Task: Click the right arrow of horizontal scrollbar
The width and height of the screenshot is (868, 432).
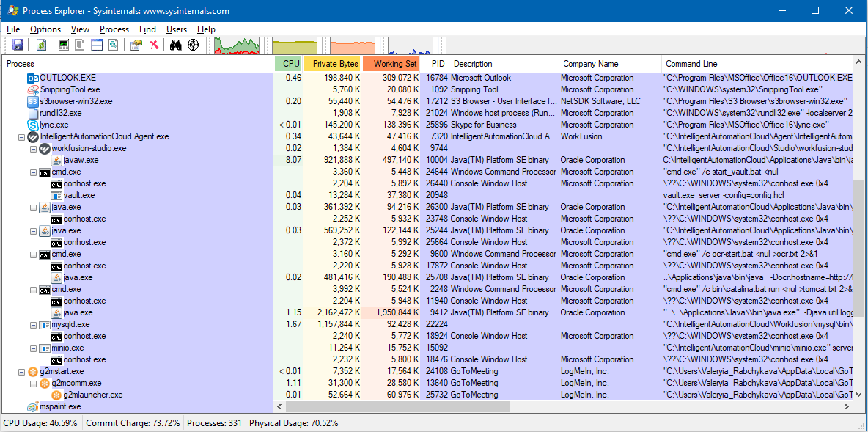Action: coord(847,406)
